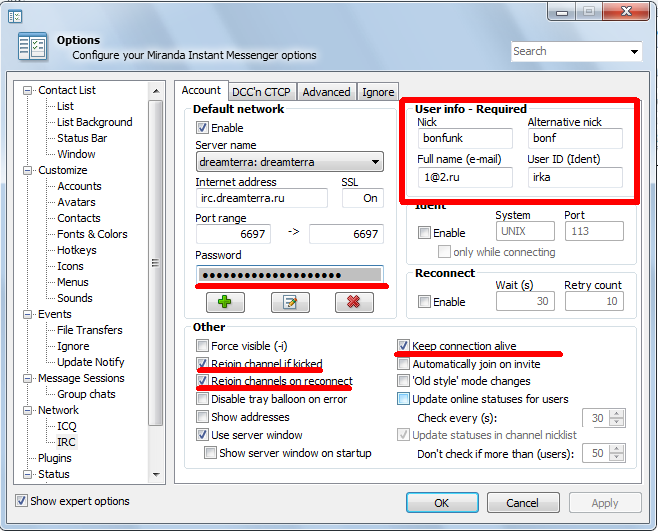Image resolution: width=658 pixels, height=531 pixels.
Task: Click the Cancel button
Action: click(523, 502)
